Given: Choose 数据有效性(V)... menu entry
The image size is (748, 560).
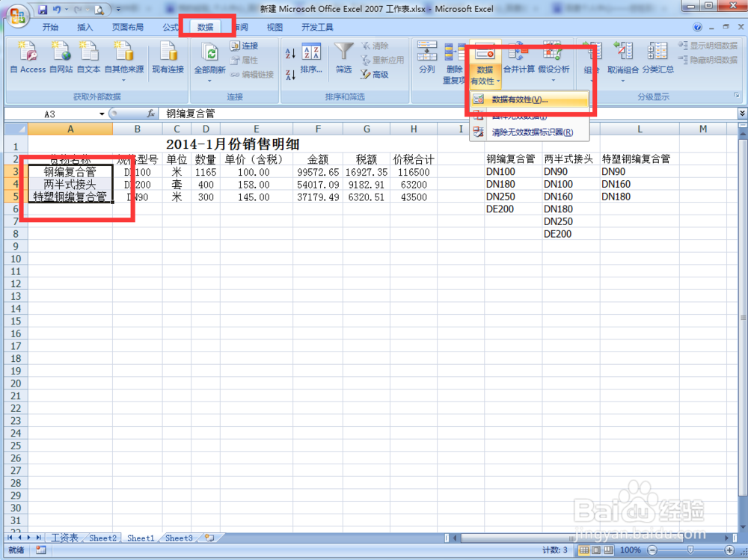Looking at the screenshot, I should (x=530, y=99).
